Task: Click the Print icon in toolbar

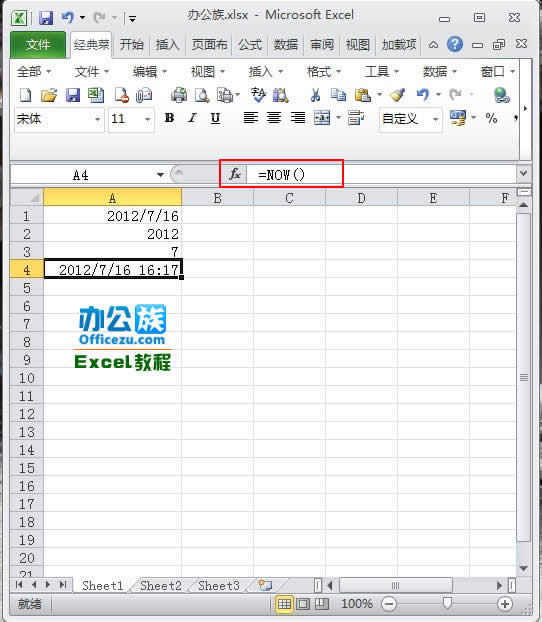Action: 179,95
